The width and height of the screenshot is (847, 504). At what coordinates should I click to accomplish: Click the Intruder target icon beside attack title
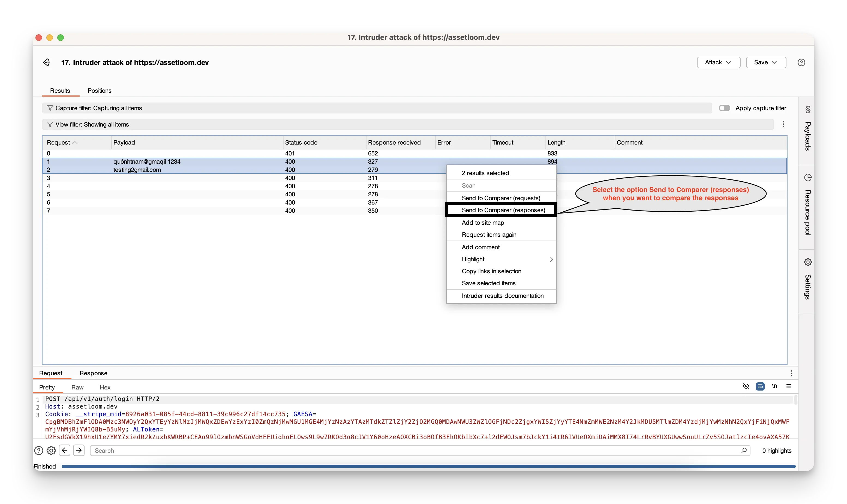tap(47, 62)
